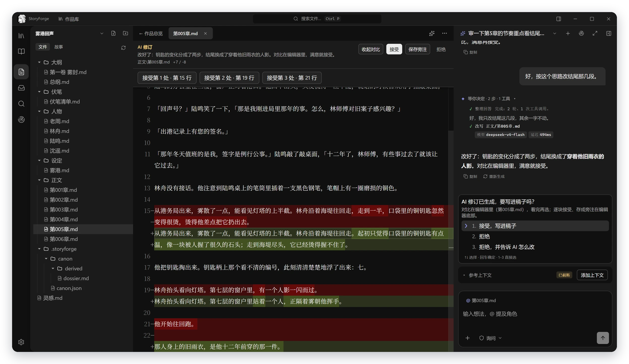Start a new chat with the plus icon
Screen dimensions: 629x364
[x=568, y=33]
